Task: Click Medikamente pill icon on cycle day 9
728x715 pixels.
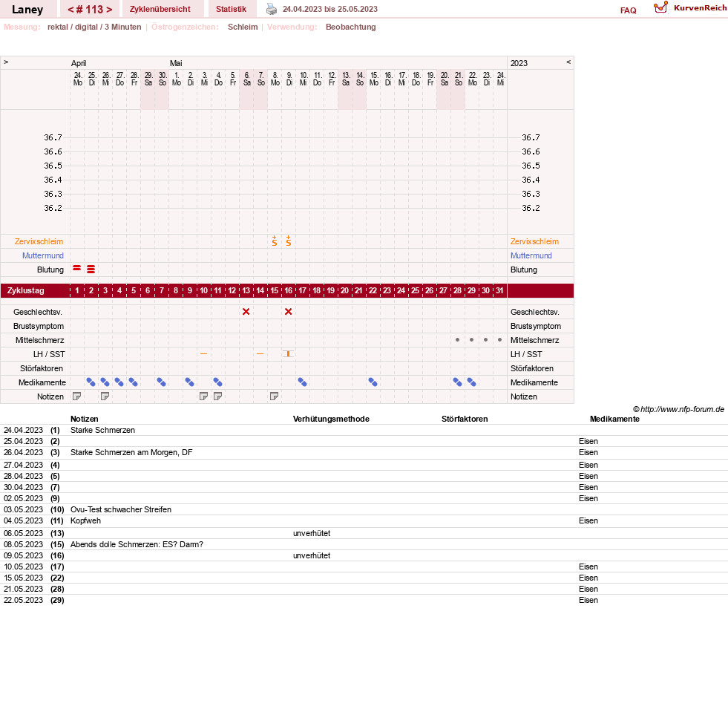Action: point(189,382)
